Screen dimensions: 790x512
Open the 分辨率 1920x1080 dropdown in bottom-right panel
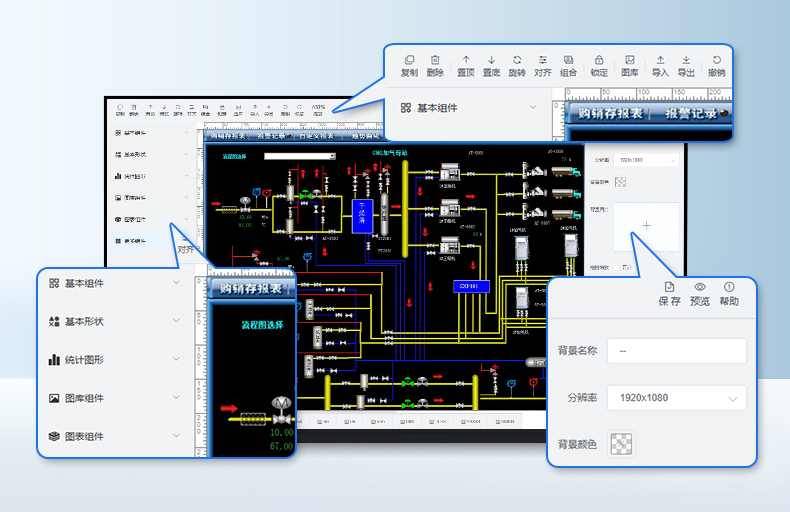(677, 398)
